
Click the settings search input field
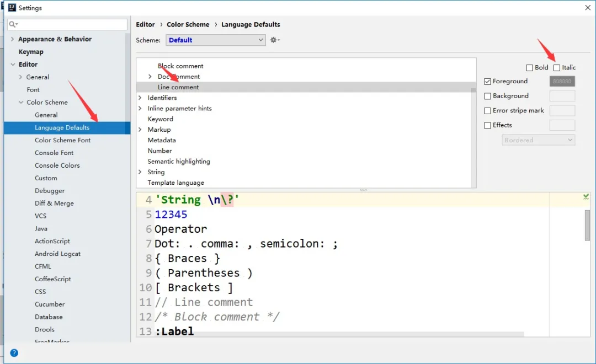pos(72,25)
